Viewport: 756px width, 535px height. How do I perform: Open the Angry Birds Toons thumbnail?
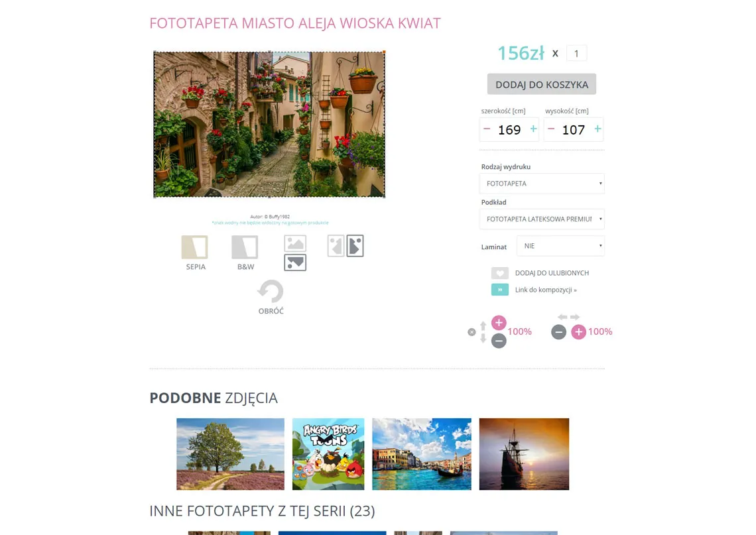pyautogui.click(x=328, y=454)
